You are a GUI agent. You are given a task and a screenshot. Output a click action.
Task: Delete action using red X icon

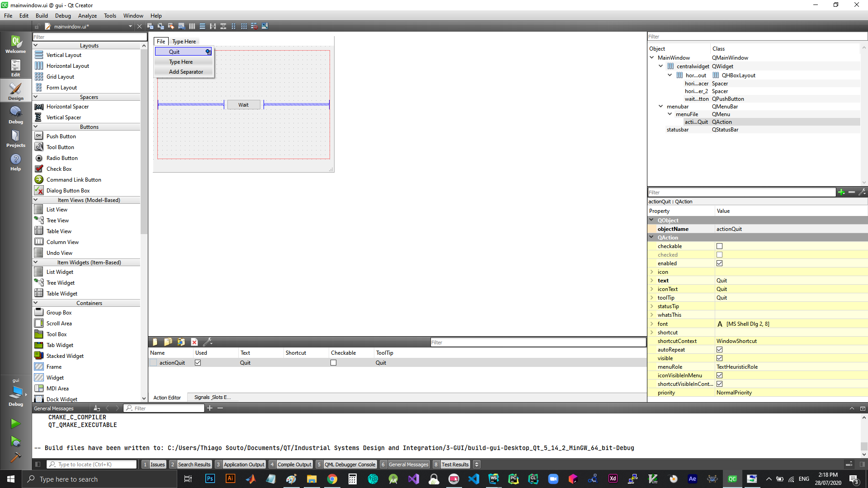click(194, 342)
